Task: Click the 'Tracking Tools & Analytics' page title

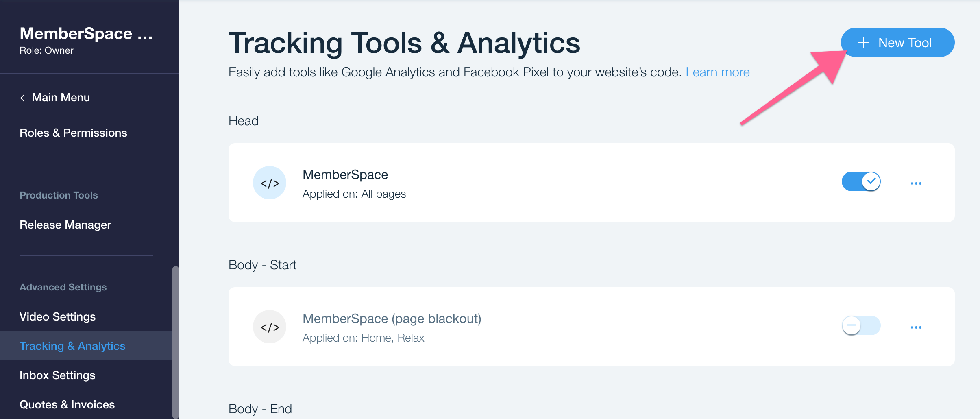Action: pos(404,43)
